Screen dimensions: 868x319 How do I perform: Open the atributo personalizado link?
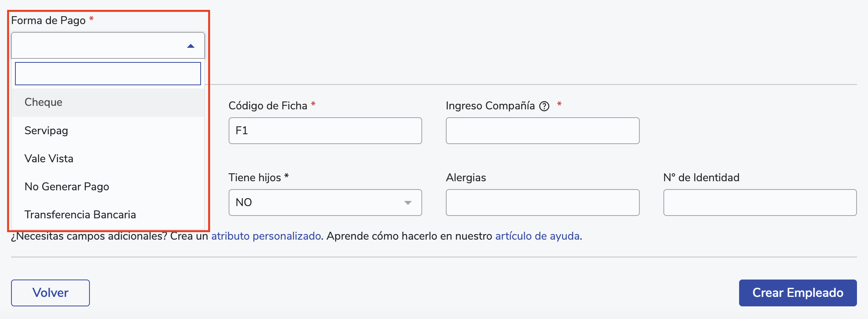(266, 236)
